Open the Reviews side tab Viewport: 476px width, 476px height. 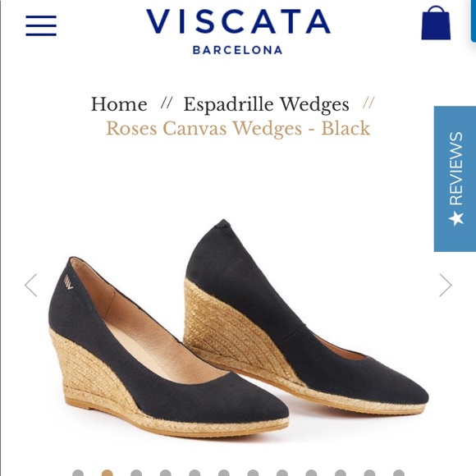(455, 179)
